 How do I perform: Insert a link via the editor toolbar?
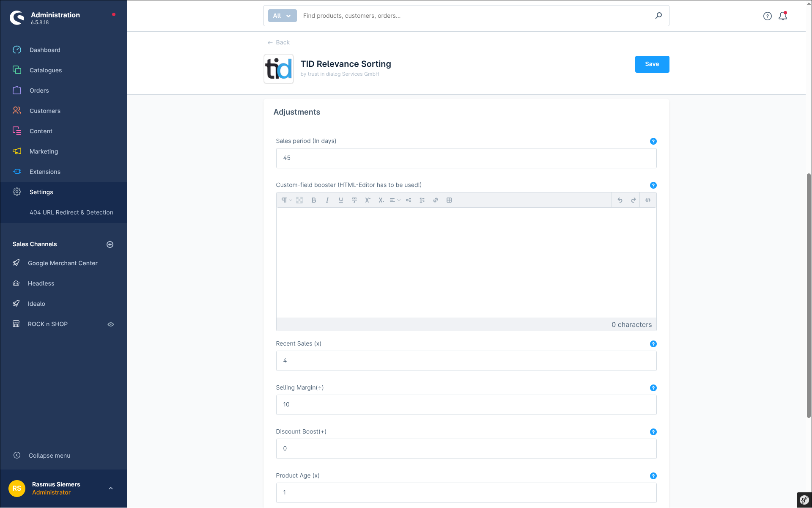click(435, 200)
